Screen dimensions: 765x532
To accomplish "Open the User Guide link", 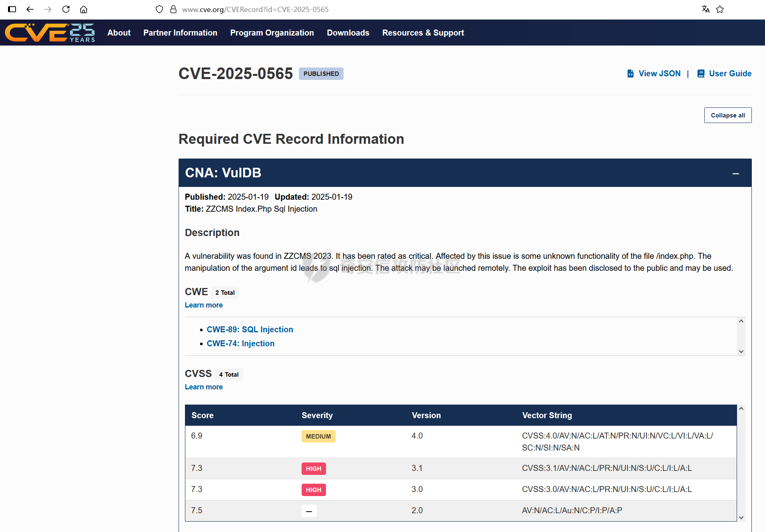I will point(730,73).
